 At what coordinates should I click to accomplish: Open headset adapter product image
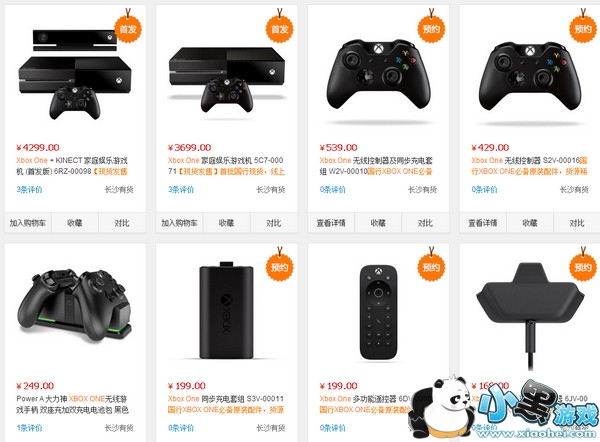(530, 316)
